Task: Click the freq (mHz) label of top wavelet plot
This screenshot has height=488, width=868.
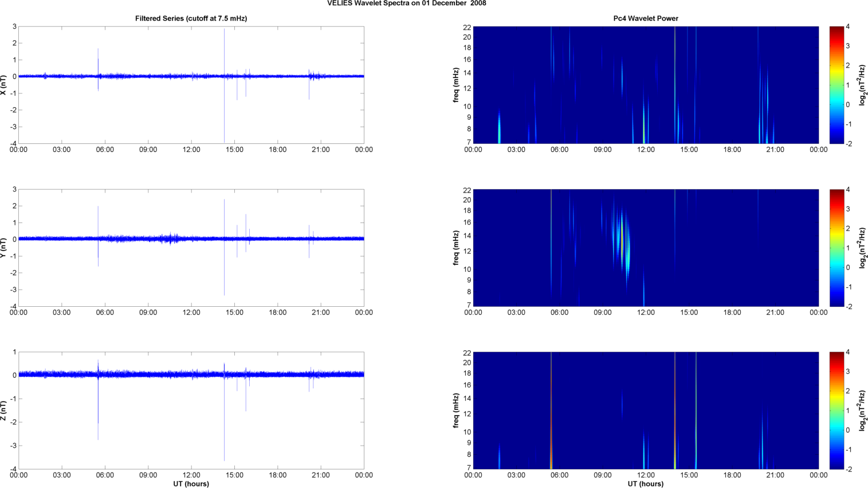Action: coord(456,85)
